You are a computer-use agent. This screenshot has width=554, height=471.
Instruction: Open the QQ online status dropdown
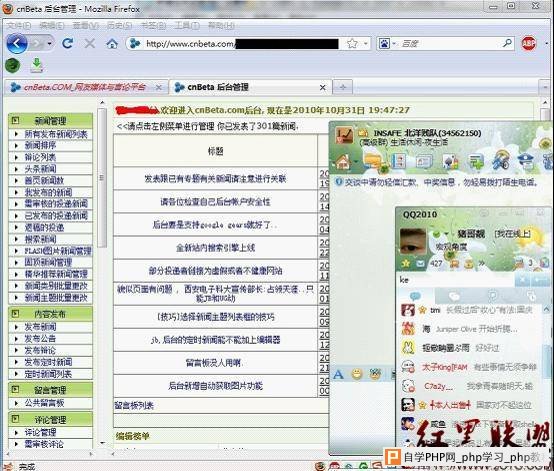click(446, 234)
